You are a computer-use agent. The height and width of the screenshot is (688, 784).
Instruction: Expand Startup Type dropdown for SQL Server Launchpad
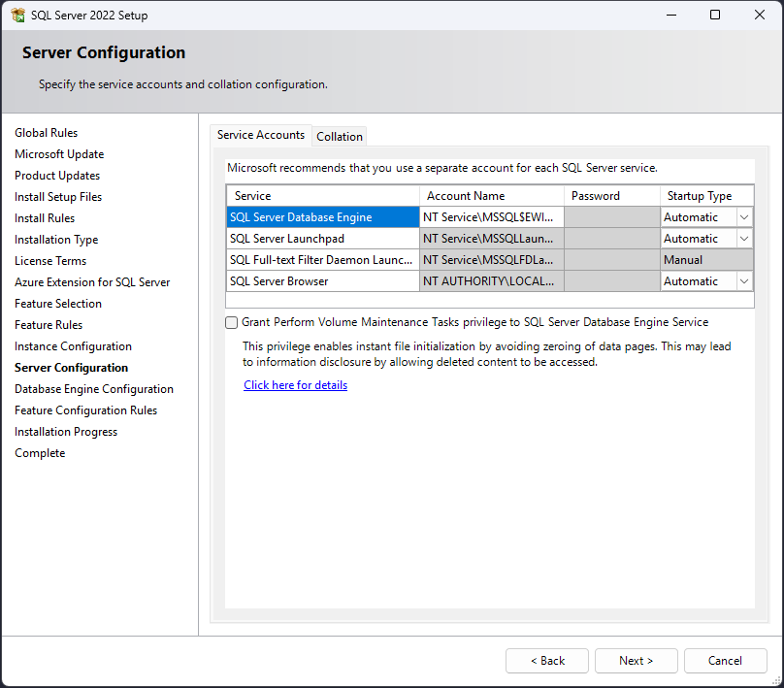(x=744, y=239)
